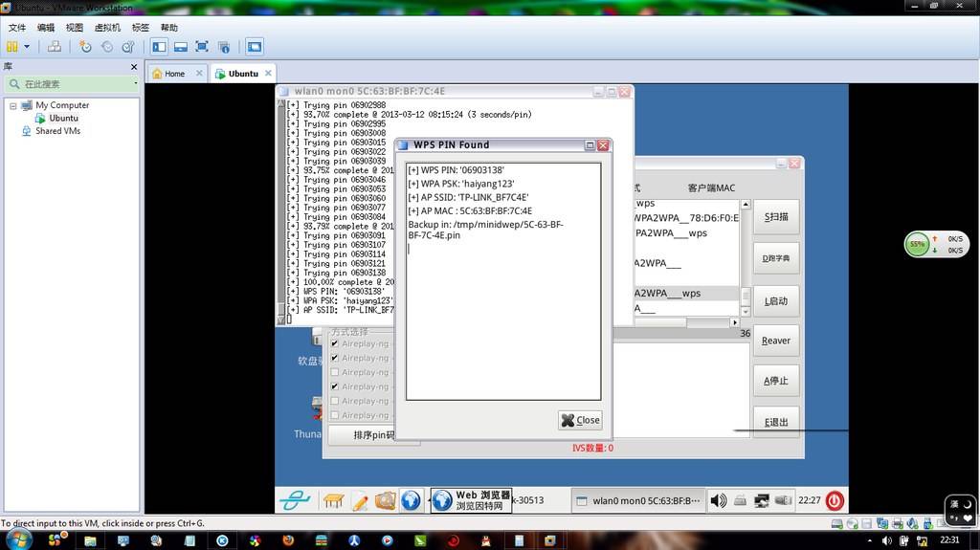Screen dimensions: 980x550
Task: Open the 虚拟机 menu
Action: (107, 28)
